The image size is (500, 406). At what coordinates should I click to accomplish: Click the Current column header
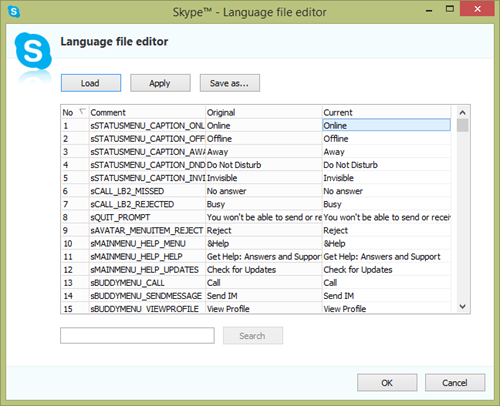(386, 113)
